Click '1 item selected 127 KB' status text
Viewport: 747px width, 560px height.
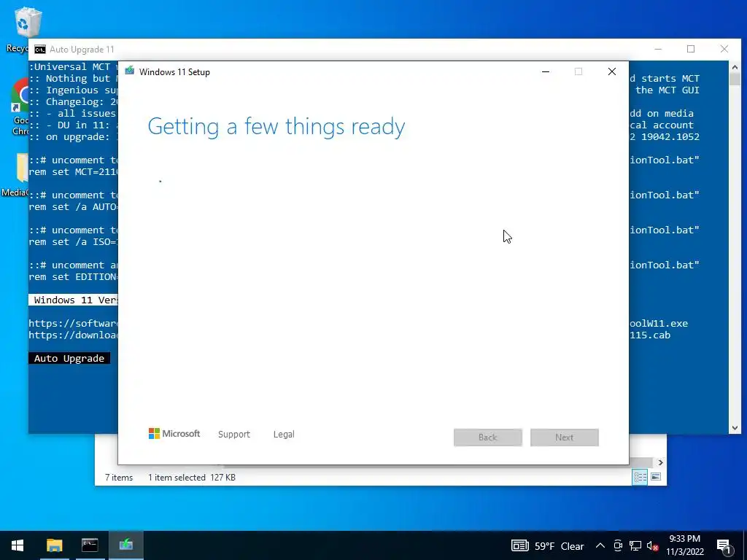coord(192,477)
